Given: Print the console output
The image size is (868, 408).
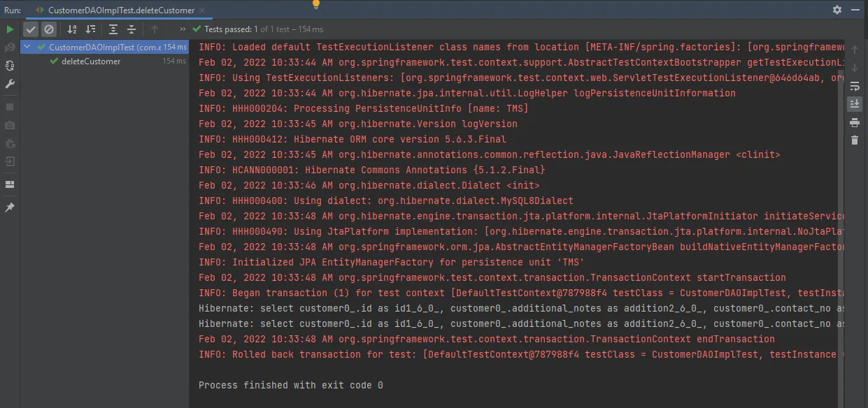Looking at the screenshot, I should pyautogui.click(x=855, y=122).
